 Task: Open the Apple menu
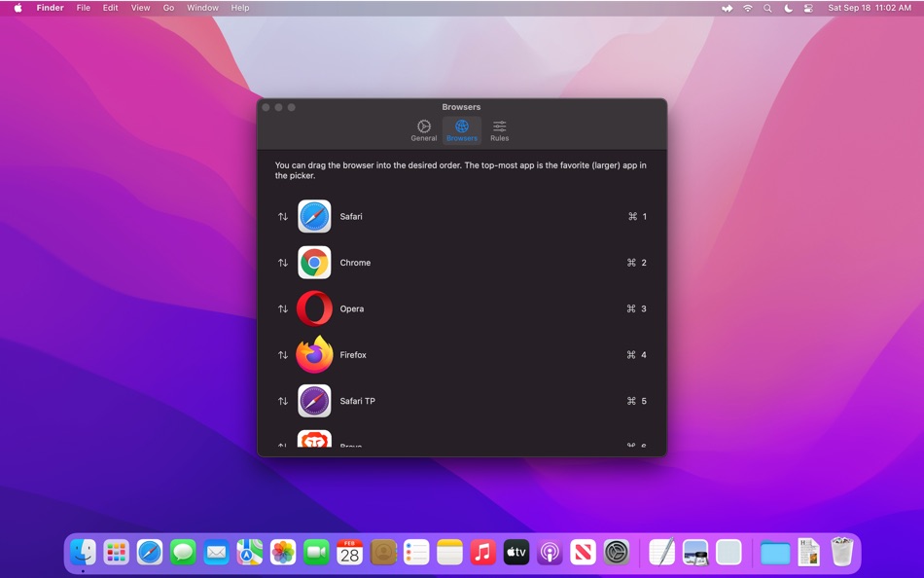[18, 8]
